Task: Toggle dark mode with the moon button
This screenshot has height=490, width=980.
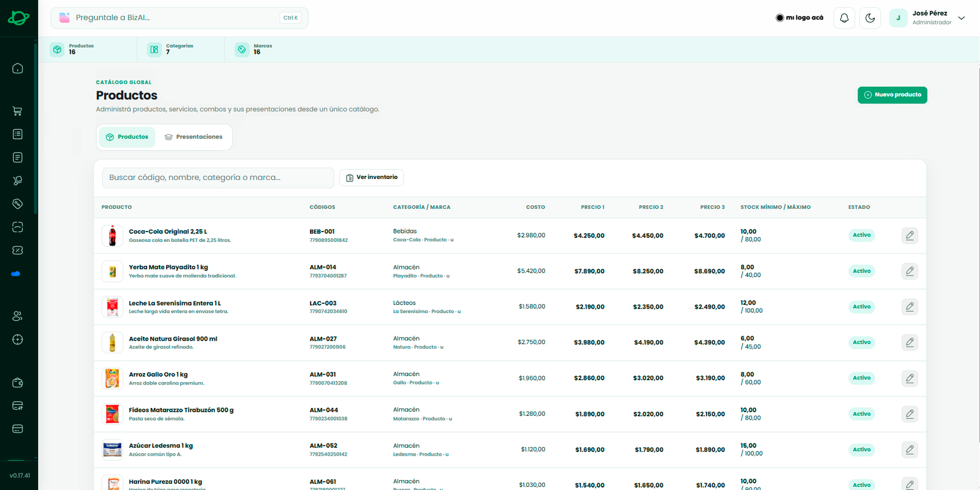Action: [x=870, y=18]
